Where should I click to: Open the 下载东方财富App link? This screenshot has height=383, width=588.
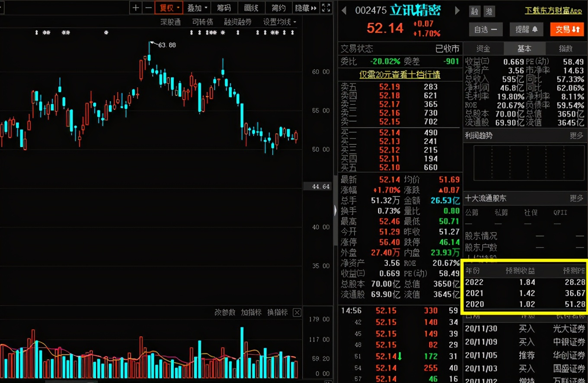point(553,10)
